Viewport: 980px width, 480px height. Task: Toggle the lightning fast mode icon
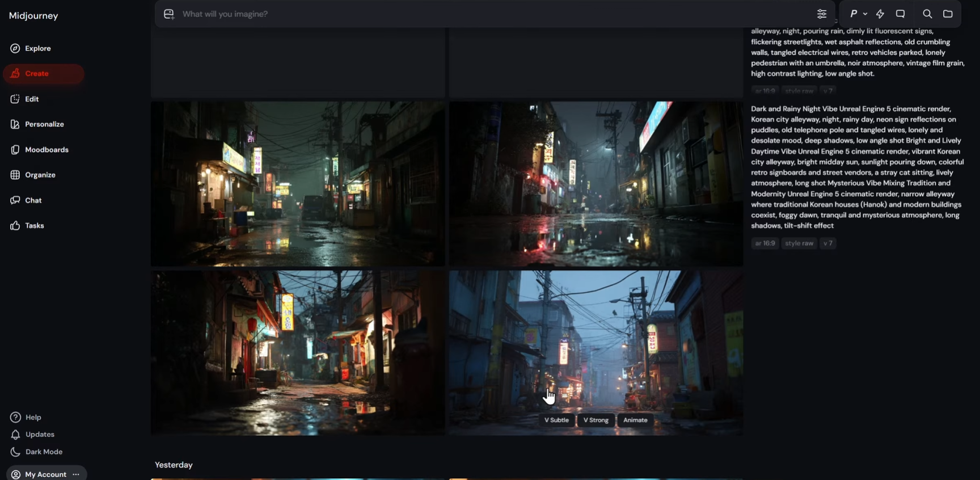pyautogui.click(x=880, y=14)
